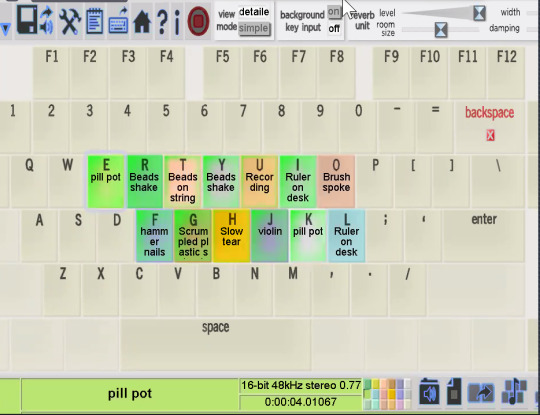Click the red X under backspace
Image resolution: width=540 pixels, height=415 pixels.
[x=490, y=135]
